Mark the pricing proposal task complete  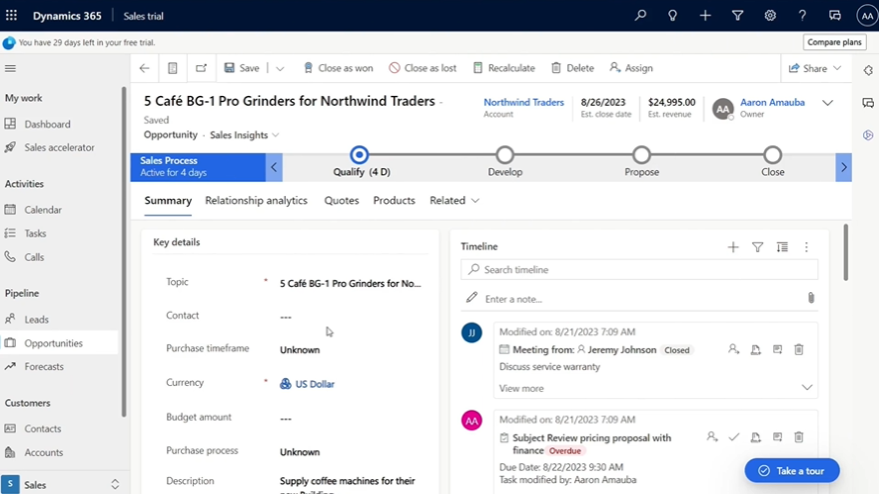click(x=733, y=437)
